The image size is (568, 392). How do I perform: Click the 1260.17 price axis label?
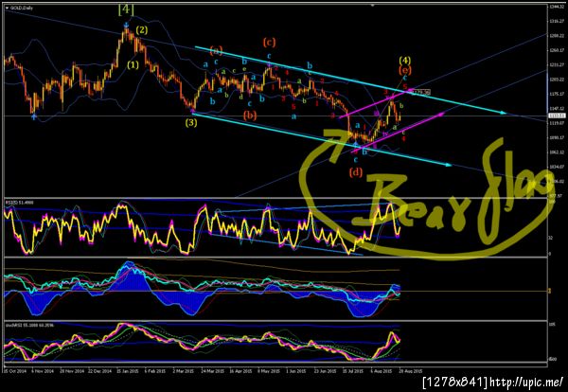pos(558,50)
